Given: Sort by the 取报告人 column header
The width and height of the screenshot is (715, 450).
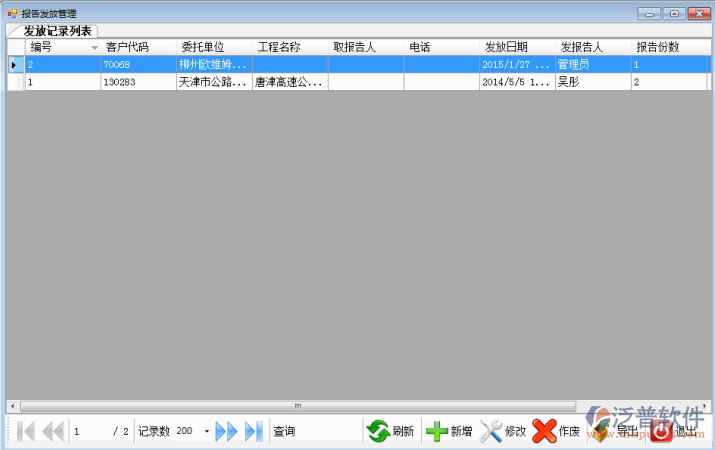Looking at the screenshot, I should click(x=366, y=47).
